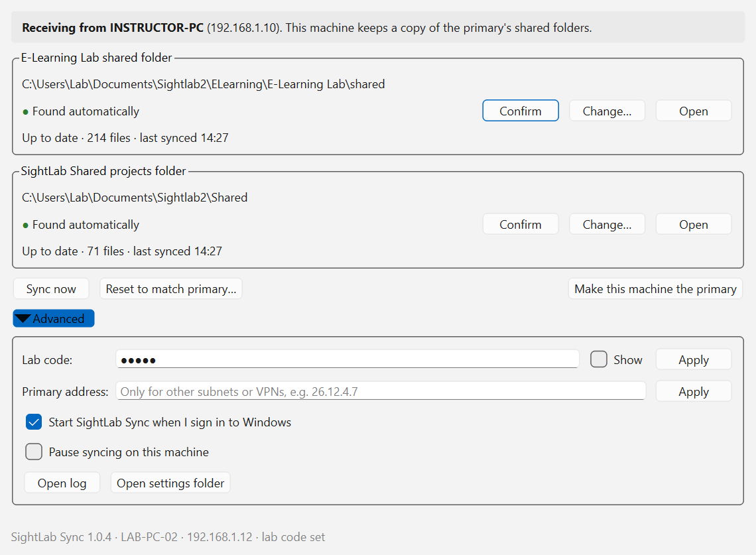The image size is (756, 555).
Task: Collapse the Advanced section
Action: [54, 319]
